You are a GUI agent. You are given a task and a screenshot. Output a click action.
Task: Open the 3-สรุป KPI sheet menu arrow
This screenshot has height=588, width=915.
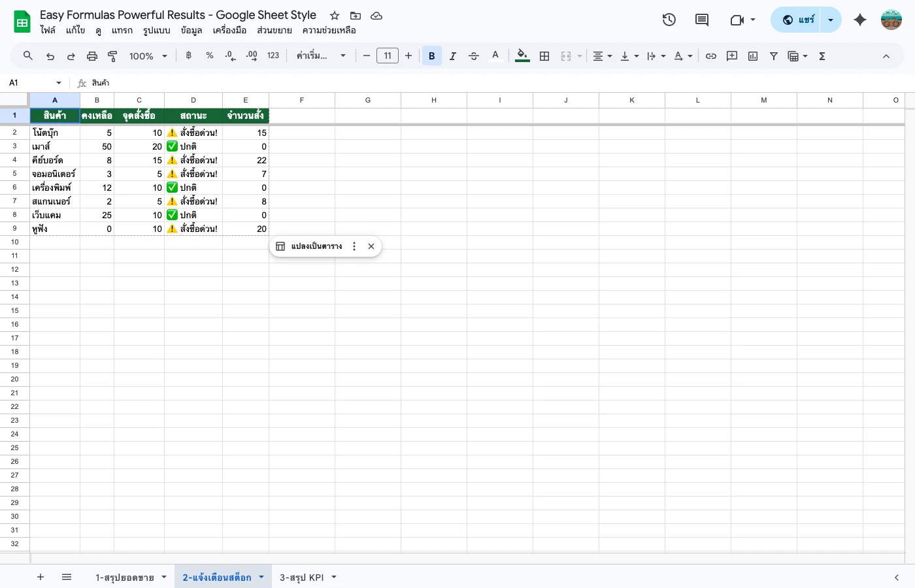click(x=333, y=577)
